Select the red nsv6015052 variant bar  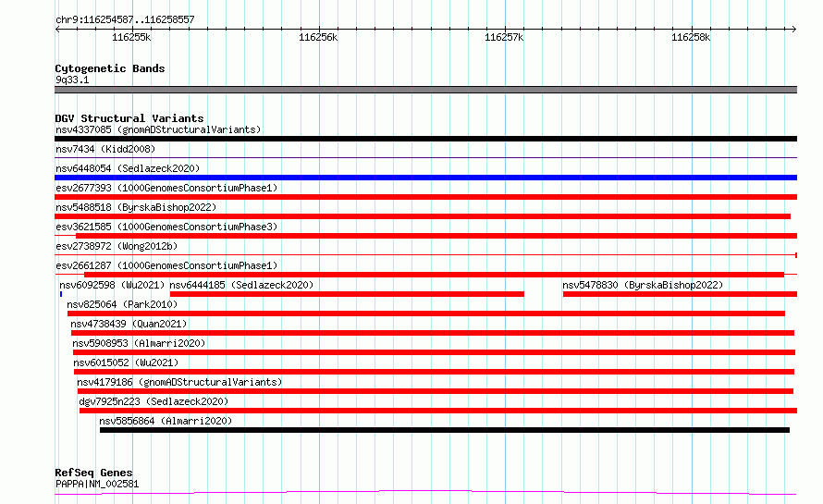click(x=434, y=372)
